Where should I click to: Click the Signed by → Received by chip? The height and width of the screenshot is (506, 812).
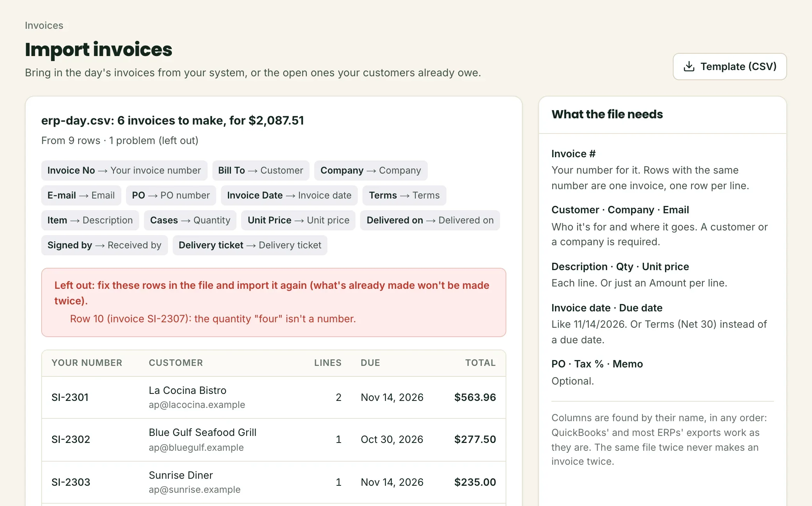click(x=104, y=245)
